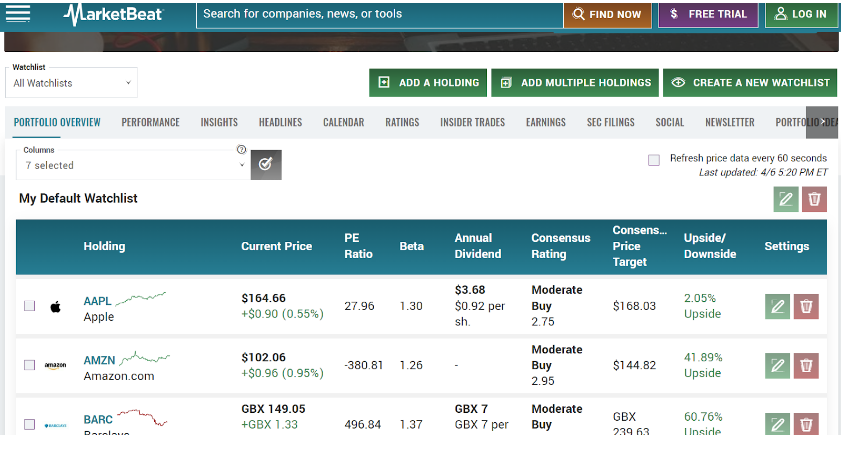
Task: Apply column selection checkmark button
Action: tap(265, 164)
